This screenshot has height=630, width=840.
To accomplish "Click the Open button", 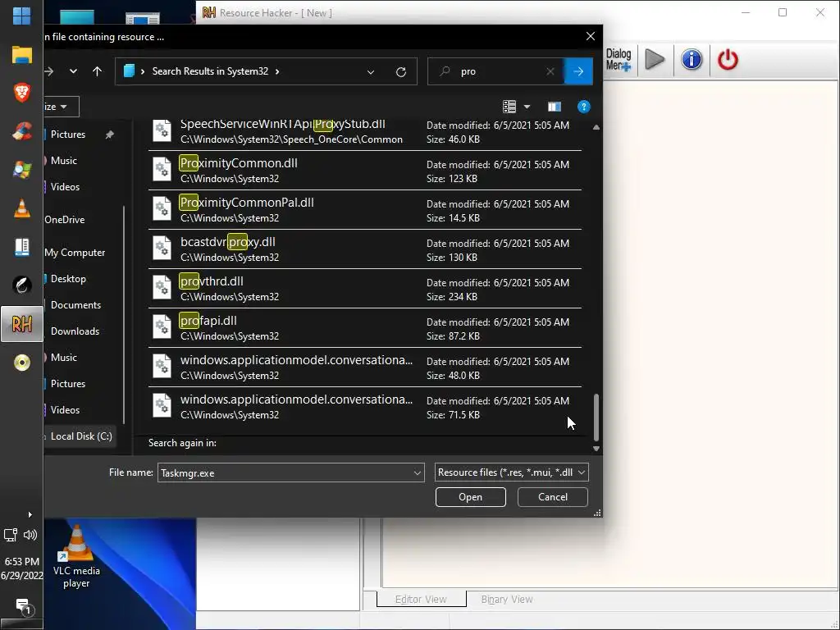I will coord(470,497).
